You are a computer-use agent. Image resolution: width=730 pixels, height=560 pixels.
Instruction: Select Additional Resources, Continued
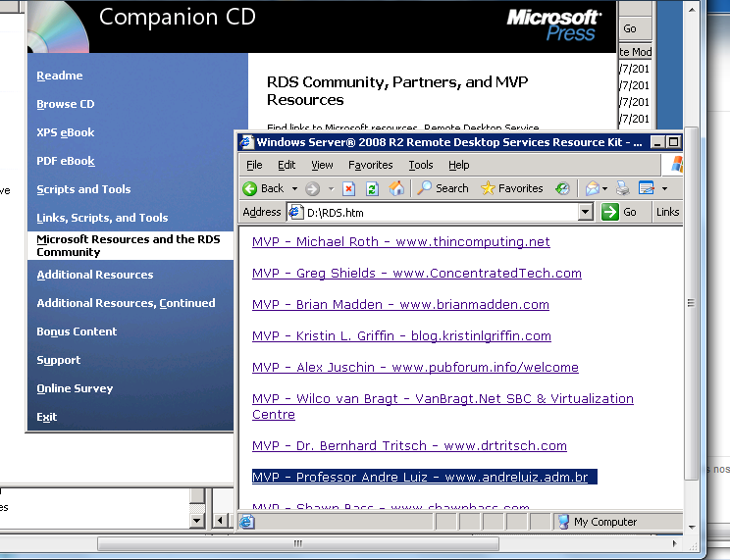coord(126,303)
